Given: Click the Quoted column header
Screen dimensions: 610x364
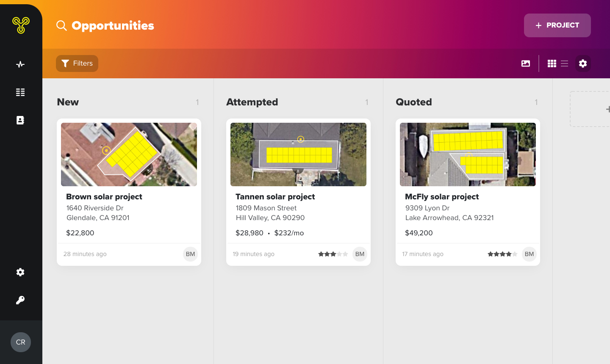Looking at the screenshot, I should [x=414, y=102].
